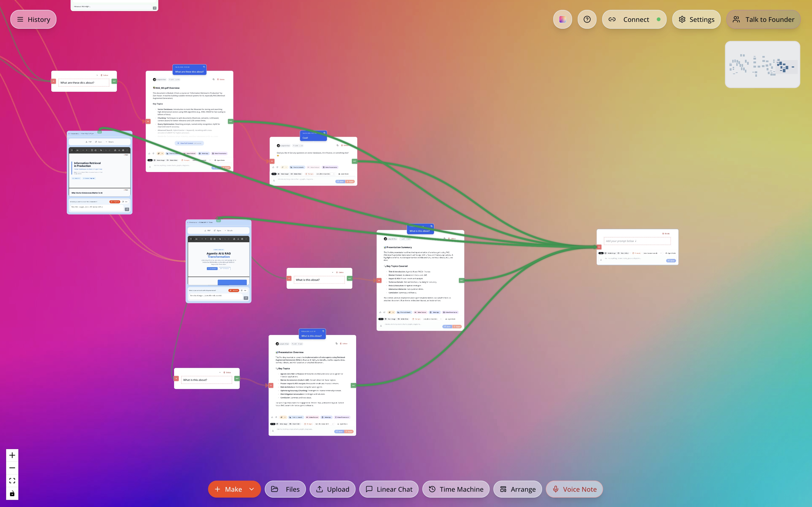Open Settings gear button

[x=696, y=20]
